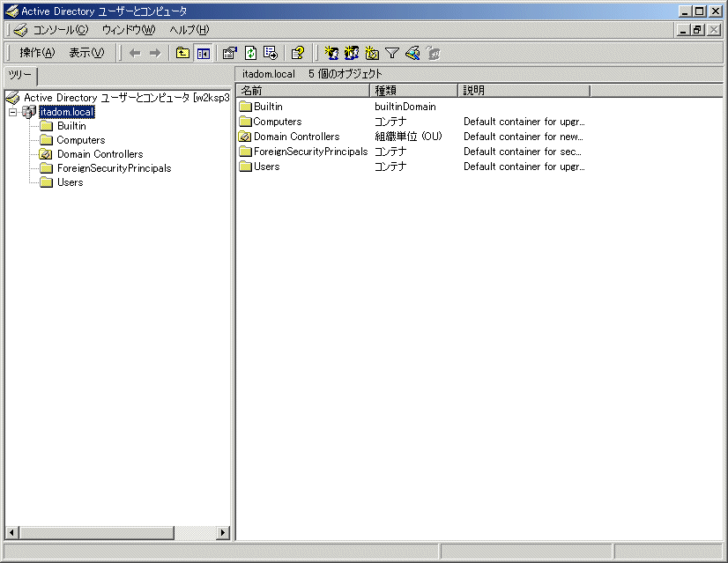728x563 pixels.
Task: Select ForeignSecurityPrincipals in the list pane
Action: point(310,152)
